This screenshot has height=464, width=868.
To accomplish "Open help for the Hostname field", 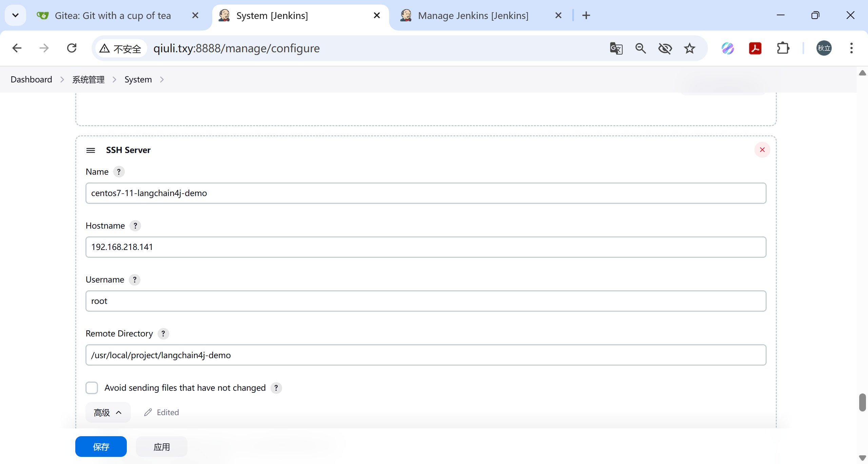I will (x=135, y=226).
